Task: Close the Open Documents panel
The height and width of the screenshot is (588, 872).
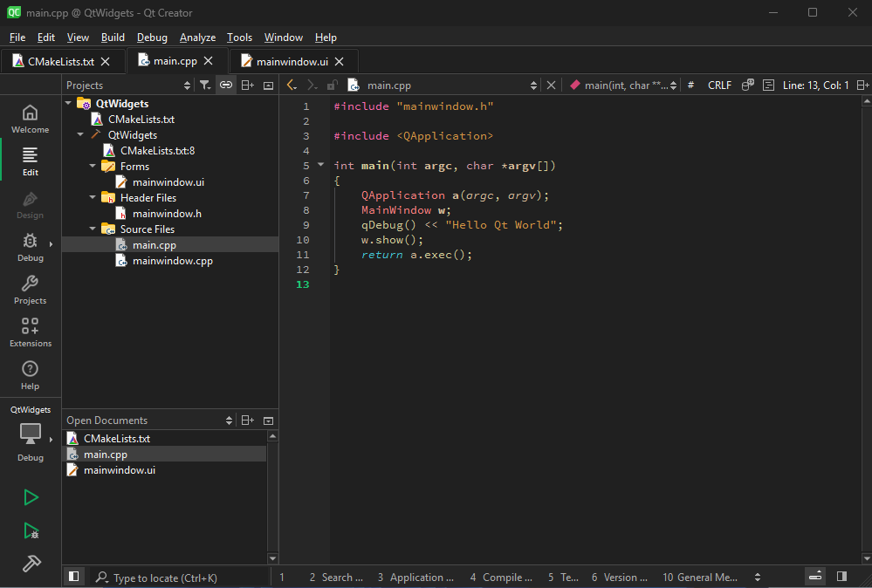Action: [x=268, y=420]
